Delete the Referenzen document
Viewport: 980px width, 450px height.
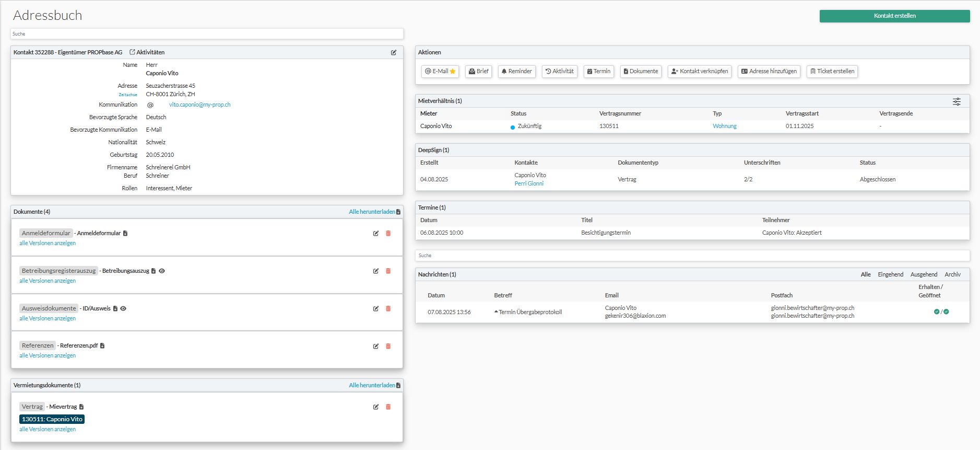click(x=388, y=346)
